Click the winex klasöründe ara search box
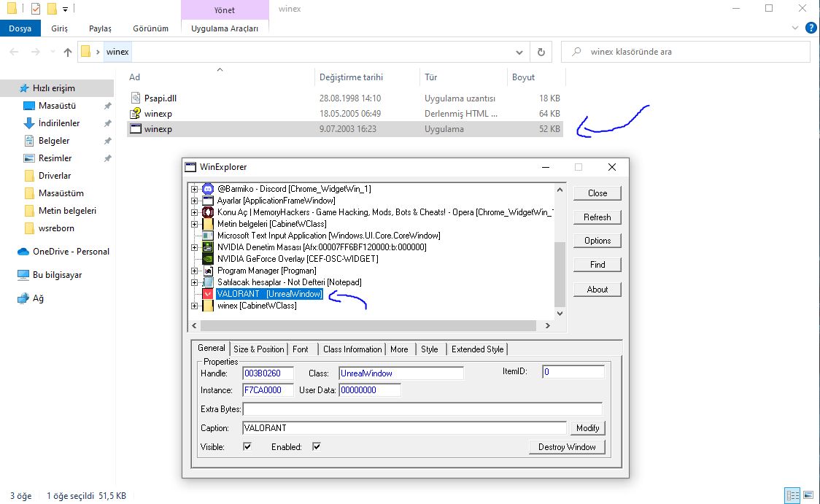The width and height of the screenshot is (820, 504). tap(685, 52)
